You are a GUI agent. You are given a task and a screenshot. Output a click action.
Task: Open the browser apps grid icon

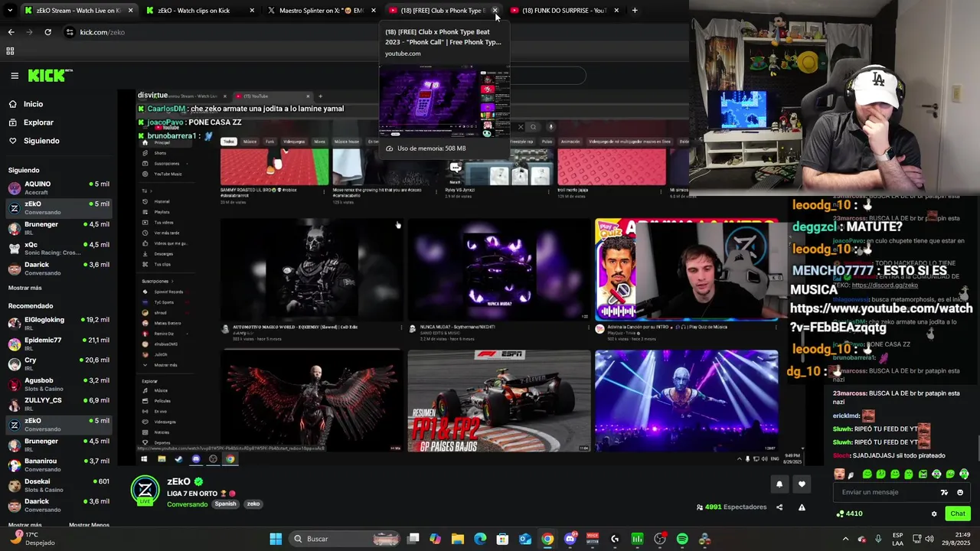10,51
